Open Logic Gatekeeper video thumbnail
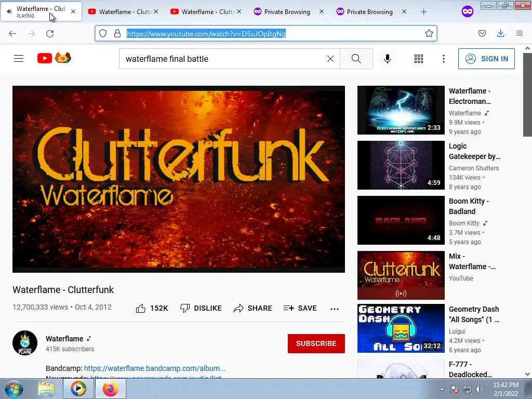 401,165
